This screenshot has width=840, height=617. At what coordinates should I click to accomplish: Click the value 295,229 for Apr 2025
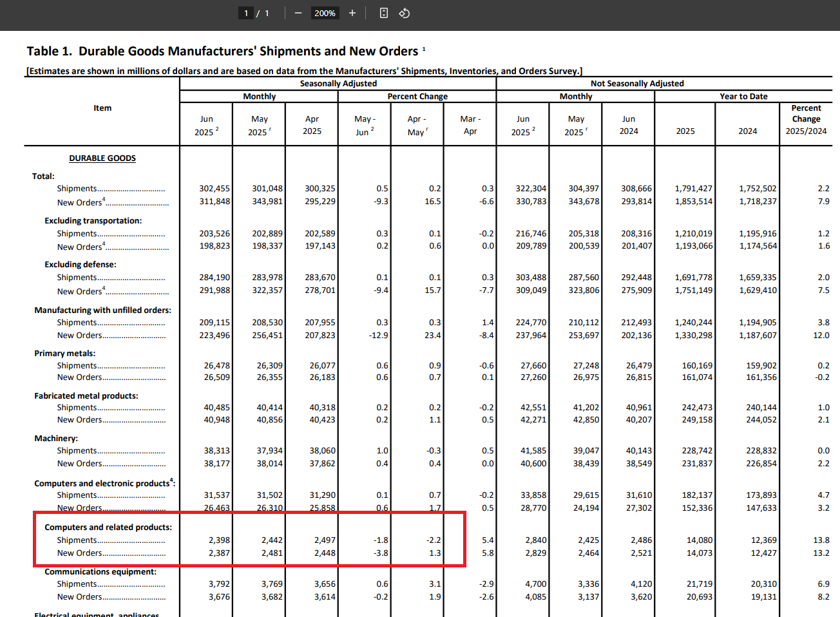[320, 202]
